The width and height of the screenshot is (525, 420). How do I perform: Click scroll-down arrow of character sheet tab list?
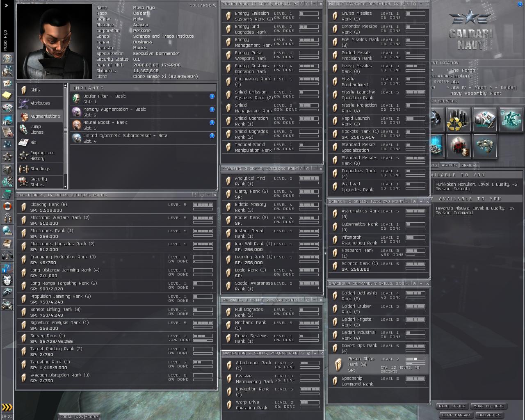(65, 186)
